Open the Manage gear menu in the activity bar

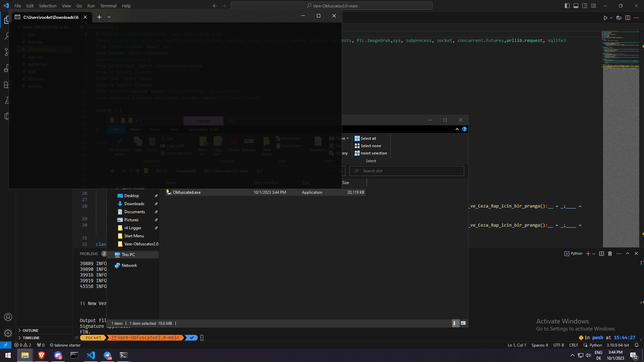[8, 333]
